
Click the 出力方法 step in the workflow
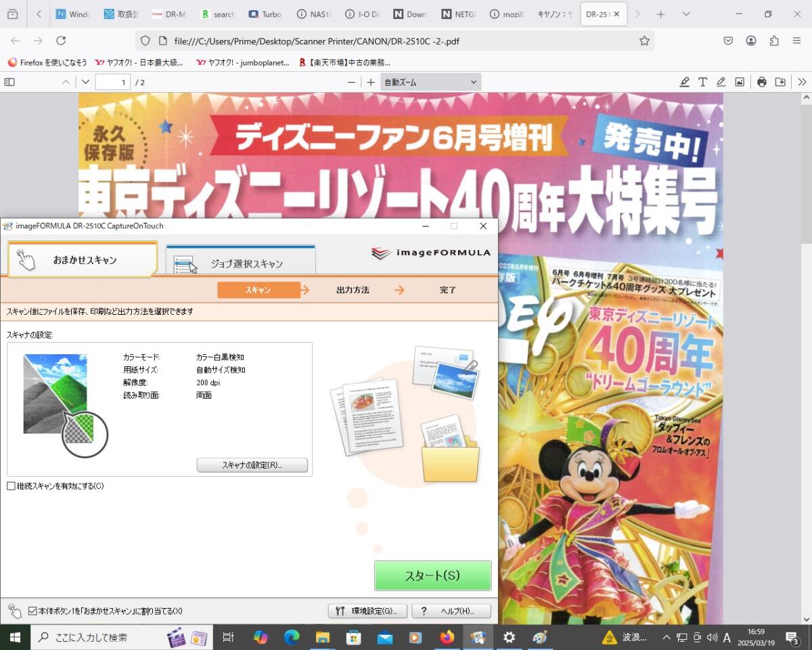tap(353, 290)
